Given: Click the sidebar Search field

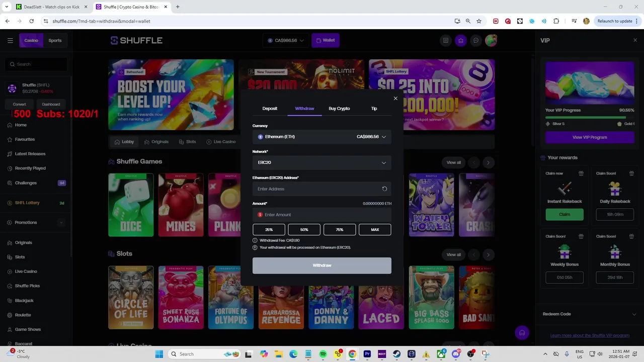Looking at the screenshot, I should click(36, 64).
